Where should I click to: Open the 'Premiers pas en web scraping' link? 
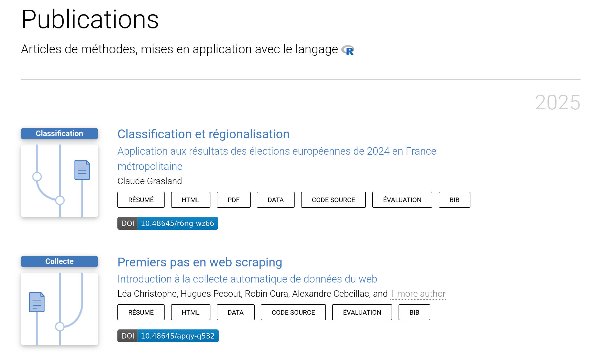tap(200, 262)
